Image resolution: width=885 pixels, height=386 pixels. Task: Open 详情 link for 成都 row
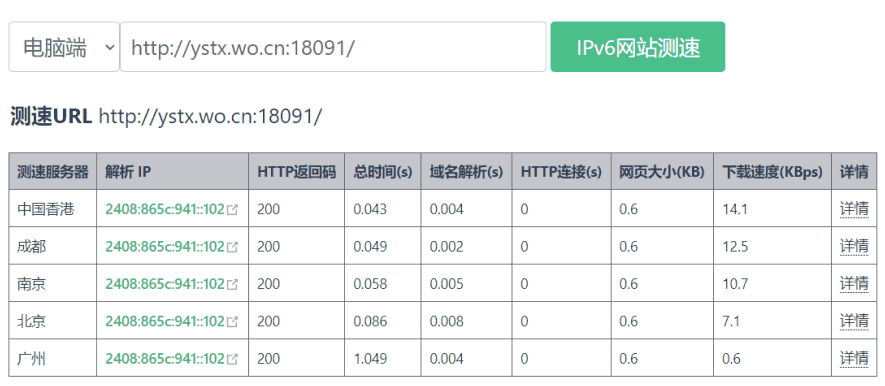click(854, 247)
